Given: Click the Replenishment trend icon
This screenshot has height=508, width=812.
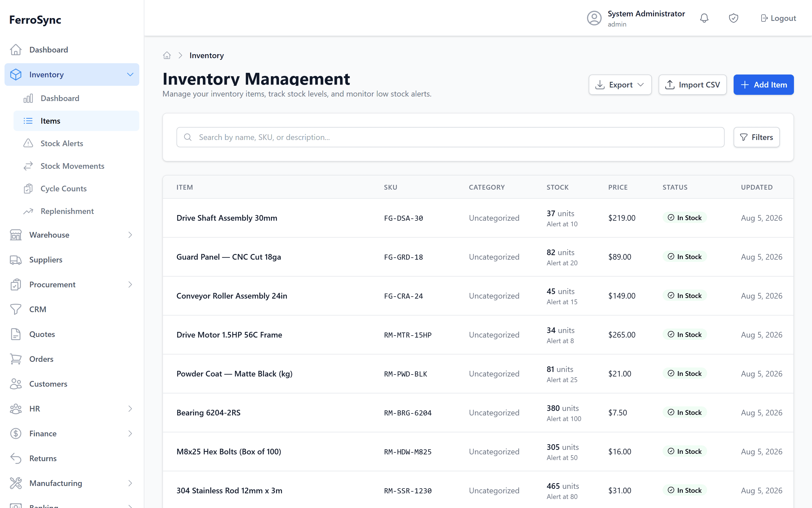Looking at the screenshot, I should (28, 211).
